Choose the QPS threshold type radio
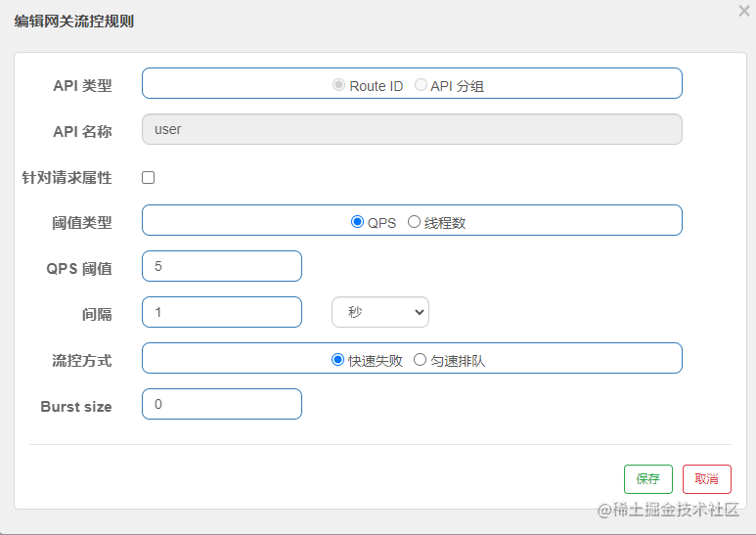Image resolution: width=756 pixels, height=535 pixels. tap(357, 222)
